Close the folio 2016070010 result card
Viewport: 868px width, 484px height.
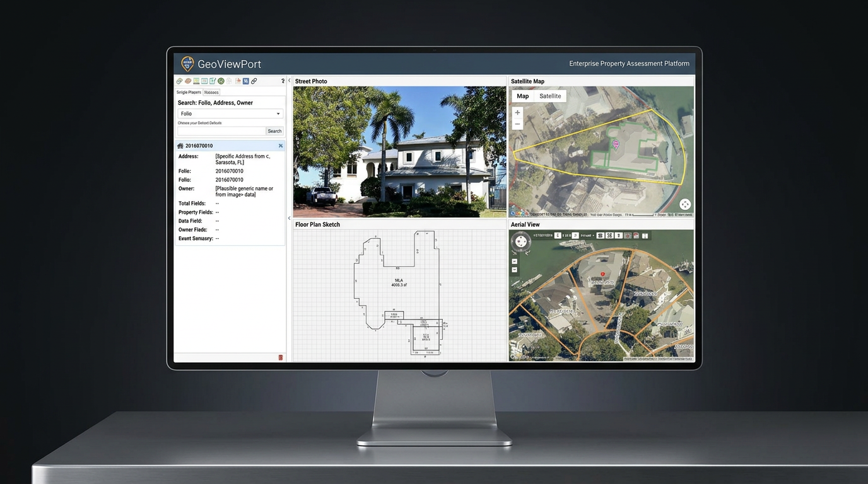tap(280, 145)
